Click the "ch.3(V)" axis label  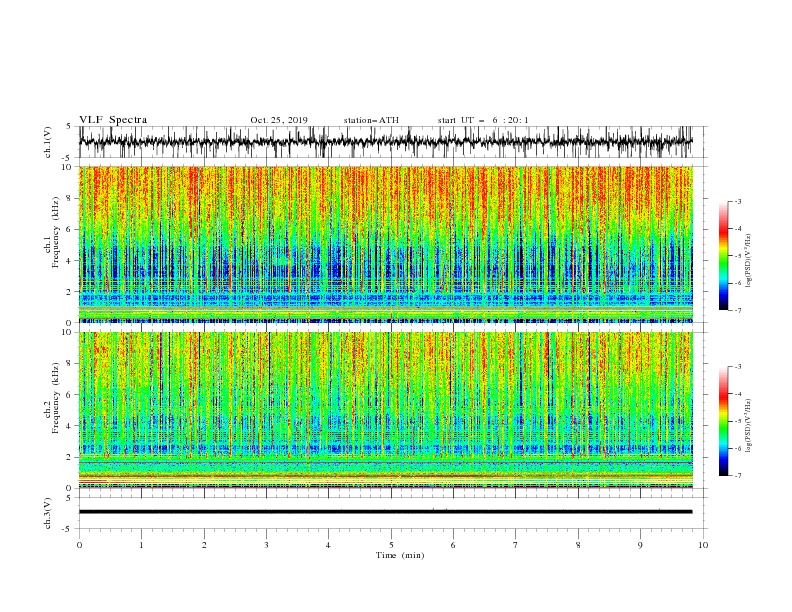coord(48,513)
